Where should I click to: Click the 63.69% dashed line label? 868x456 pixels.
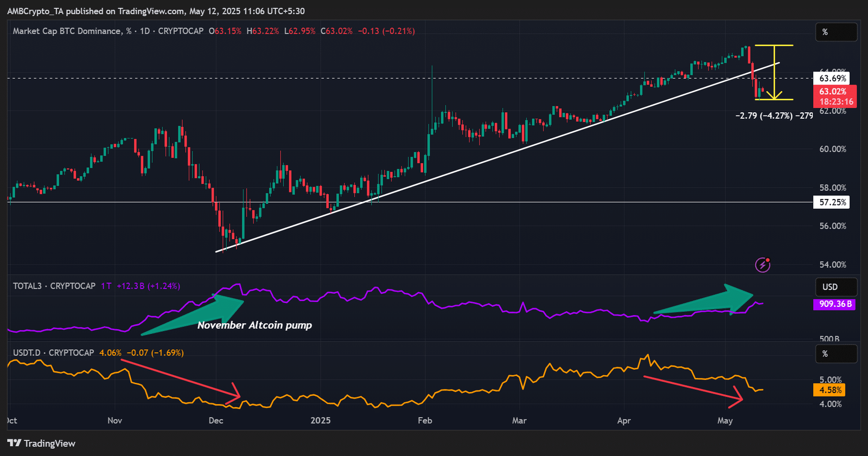(x=832, y=79)
